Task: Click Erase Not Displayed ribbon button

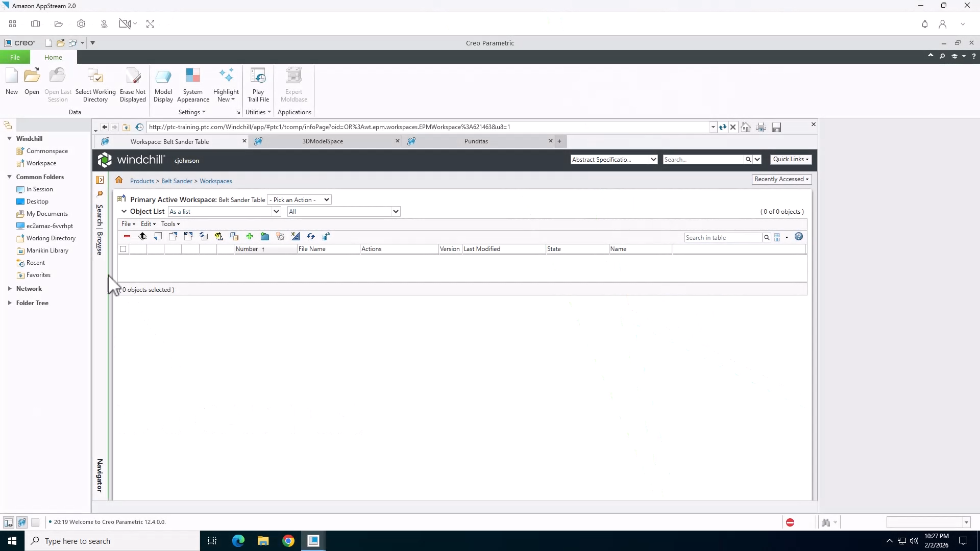Action: (133, 85)
